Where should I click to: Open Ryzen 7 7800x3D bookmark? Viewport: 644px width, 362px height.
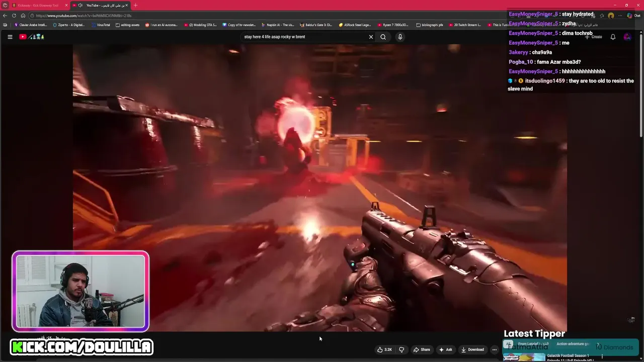tap(393, 25)
